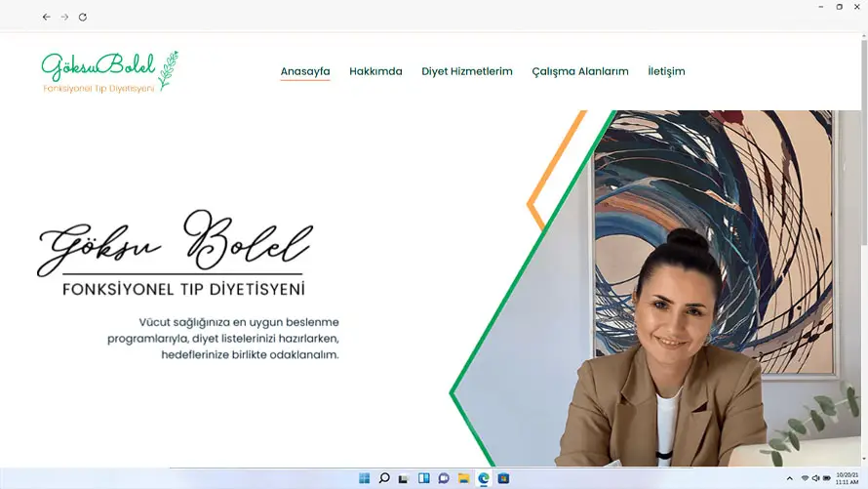Open Task View on the taskbar
Image resolution: width=868 pixels, height=489 pixels.
404,478
